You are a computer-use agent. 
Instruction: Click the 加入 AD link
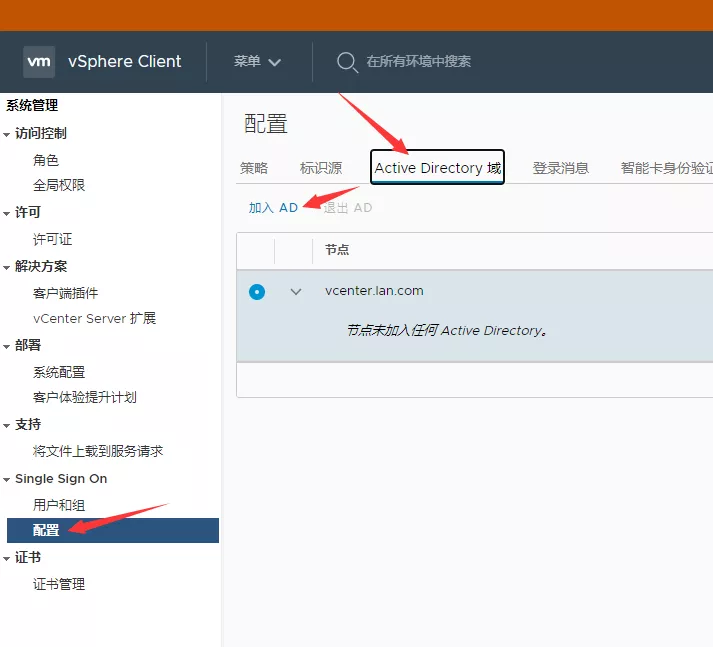273,208
